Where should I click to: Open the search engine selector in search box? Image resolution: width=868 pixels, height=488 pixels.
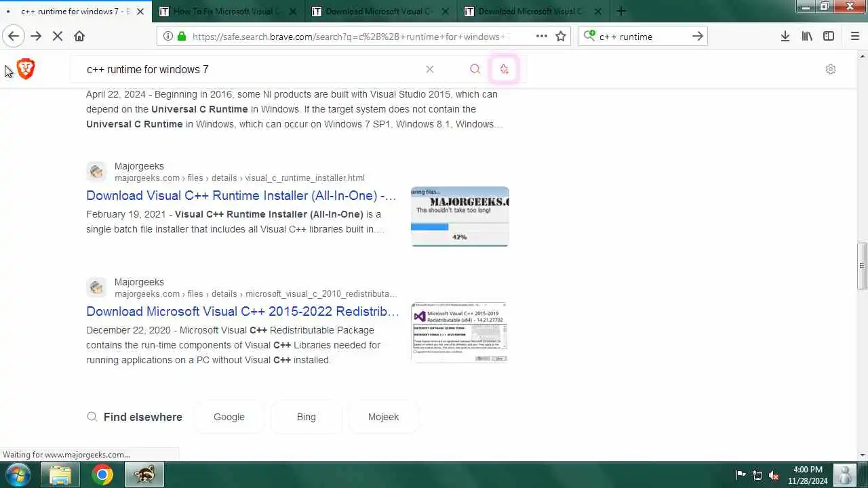[x=589, y=36]
